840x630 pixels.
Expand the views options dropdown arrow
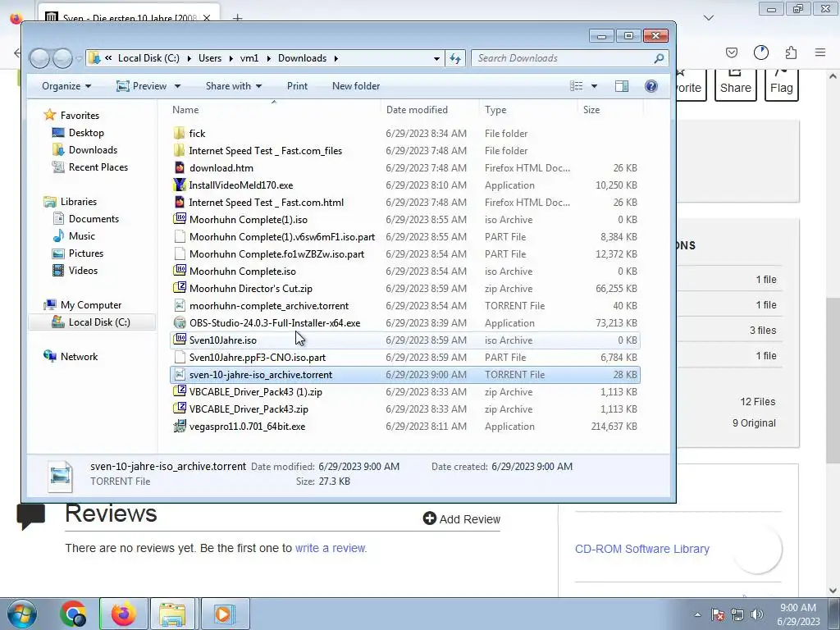coord(594,86)
